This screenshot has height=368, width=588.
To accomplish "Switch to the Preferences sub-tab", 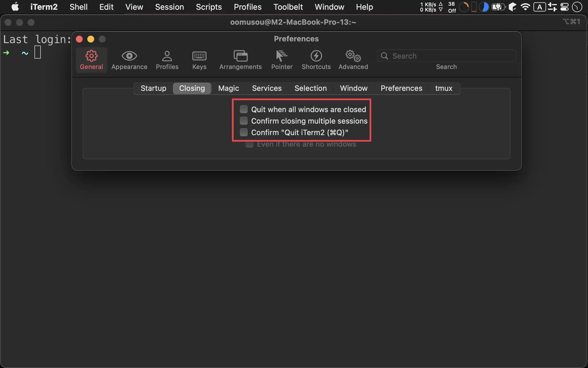I will tap(401, 88).
